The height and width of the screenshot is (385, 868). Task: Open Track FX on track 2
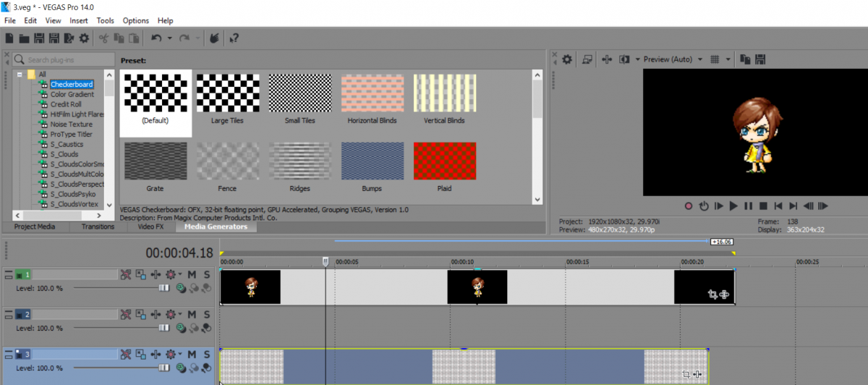[x=156, y=314]
